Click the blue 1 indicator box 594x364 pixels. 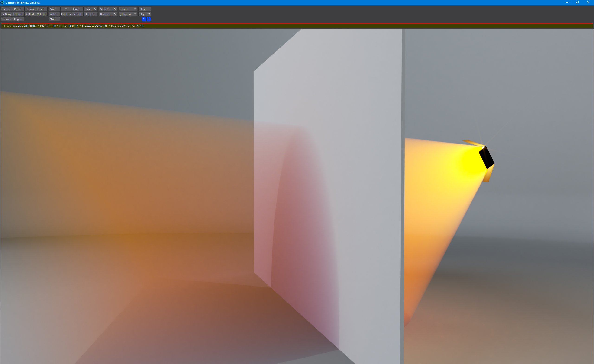(144, 19)
